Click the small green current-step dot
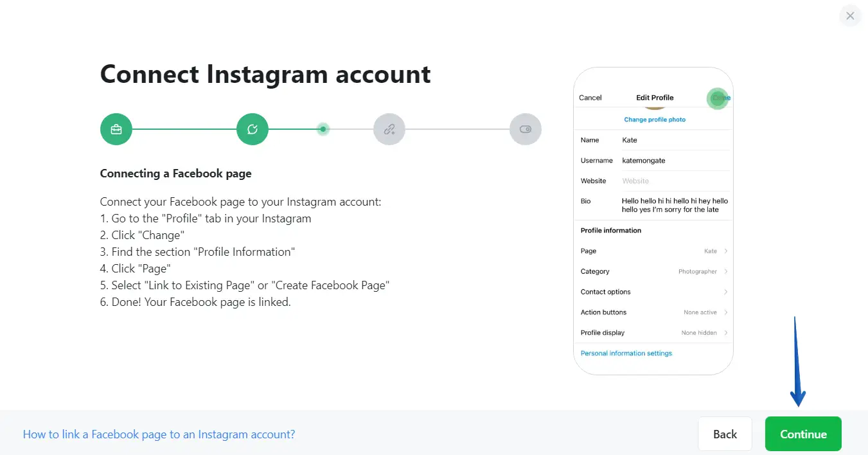Screen dimensions: 868x455 323,129
